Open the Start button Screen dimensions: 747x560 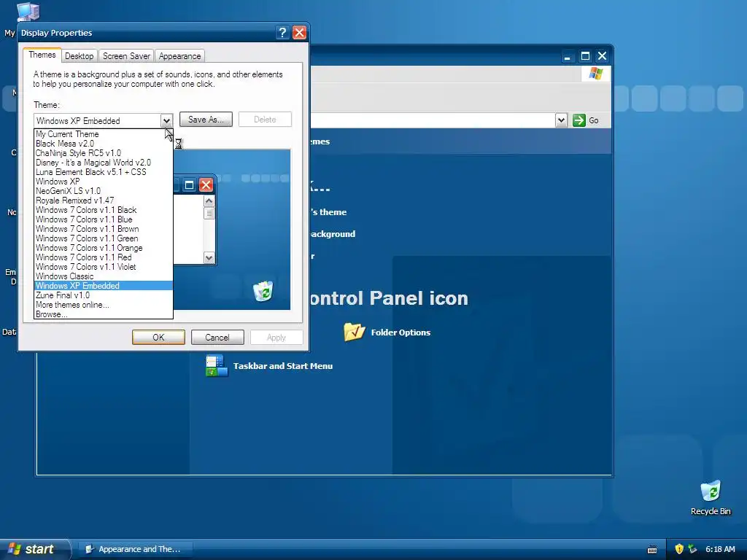[x=34, y=549]
